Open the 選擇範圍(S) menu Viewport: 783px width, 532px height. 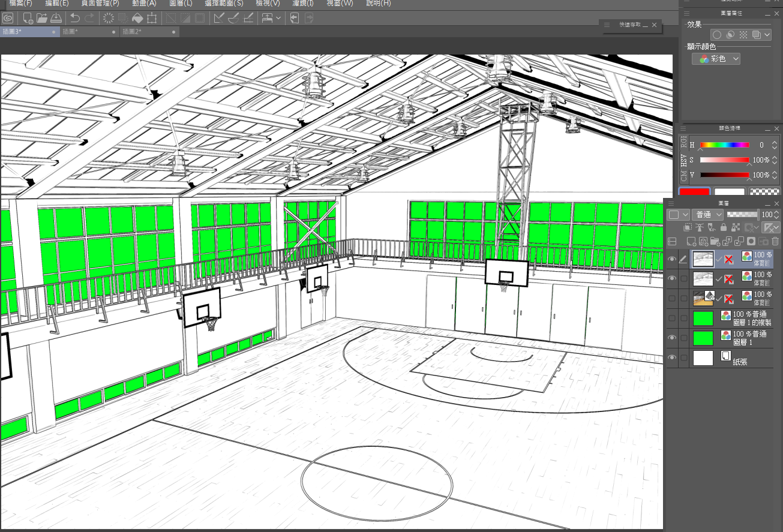(224, 3)
